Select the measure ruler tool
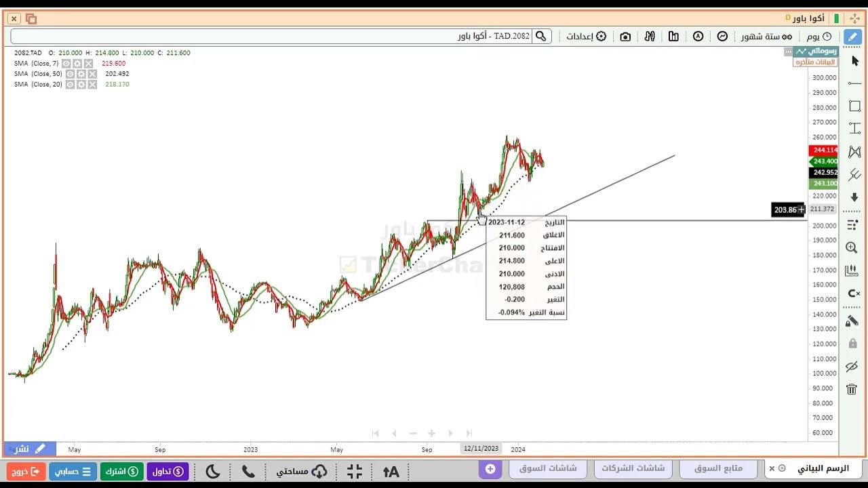The height and width of the screenshot is (488, 868). [852, 270]
